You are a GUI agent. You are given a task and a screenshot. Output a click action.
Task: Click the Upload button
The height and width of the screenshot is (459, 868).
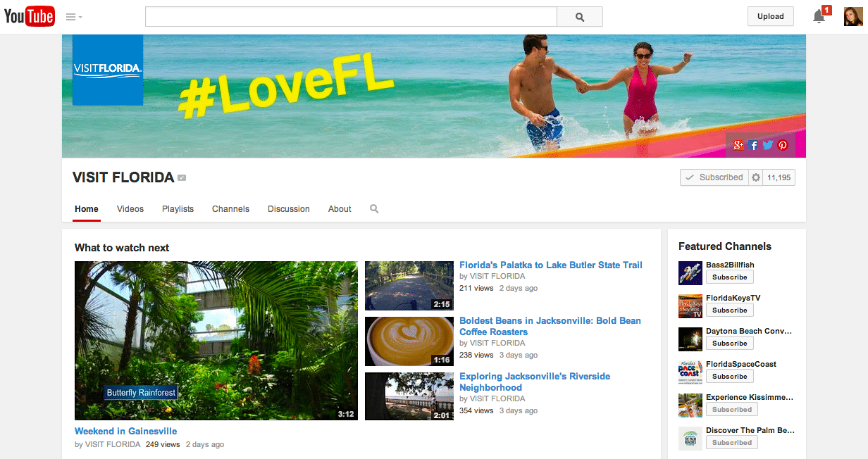pyautogui.click(x=771, y=17)
